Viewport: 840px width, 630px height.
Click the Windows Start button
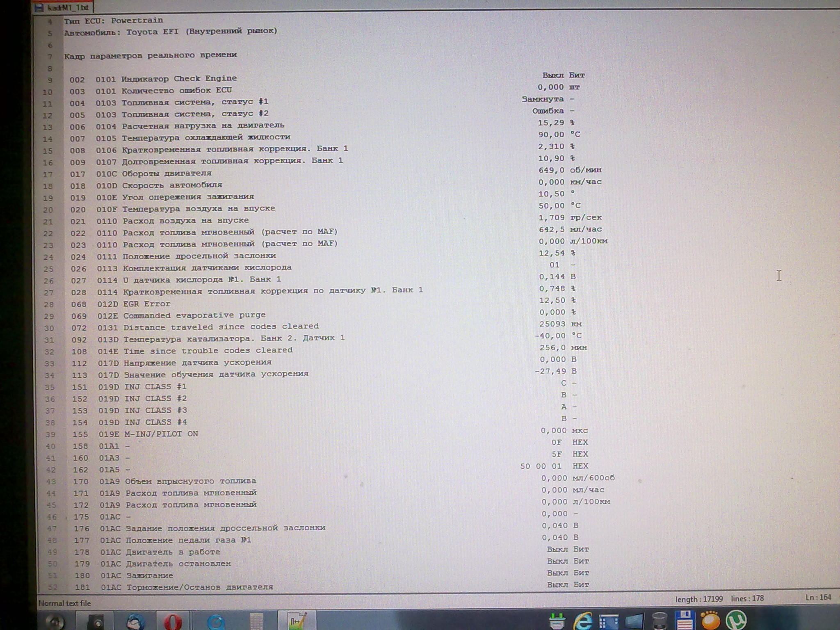[x=55, y=621]
